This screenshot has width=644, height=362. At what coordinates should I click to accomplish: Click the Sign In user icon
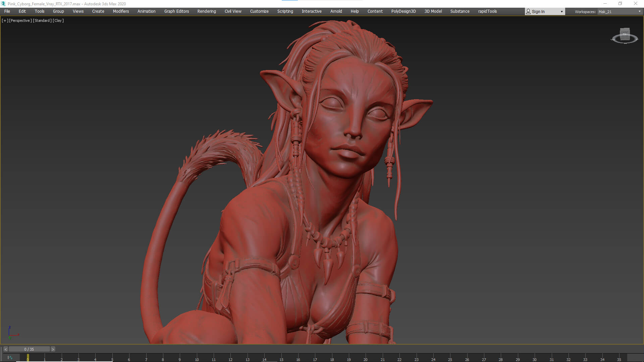[x=528, y=11]
